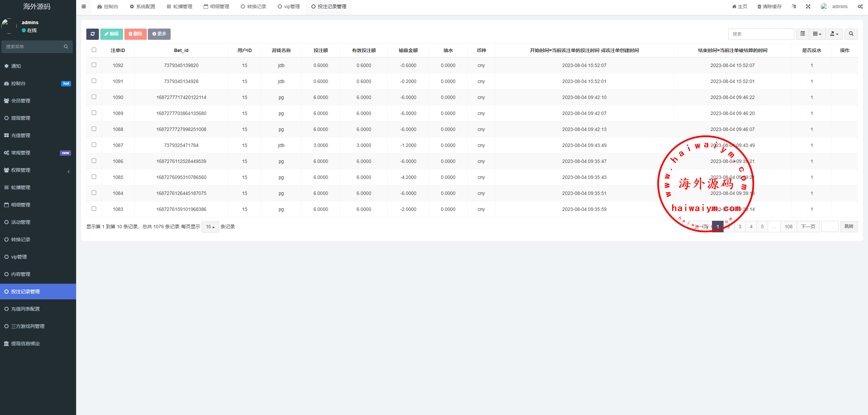Open 明细管理 in the sidebar
Image resolution: width=868 pixels, height=415 pixels.
click(38, 205)
